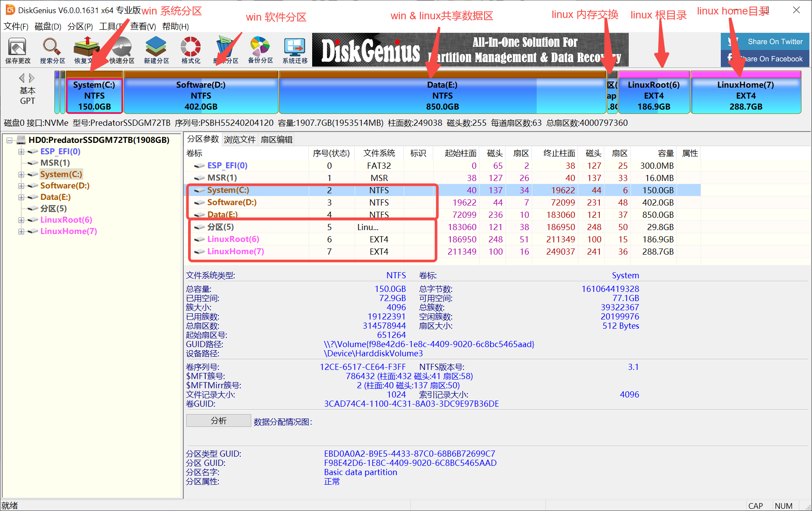Select the LinuxHome(7) row in partition table
This screenshot has width=812, height=511.
(x=443, y=252)
